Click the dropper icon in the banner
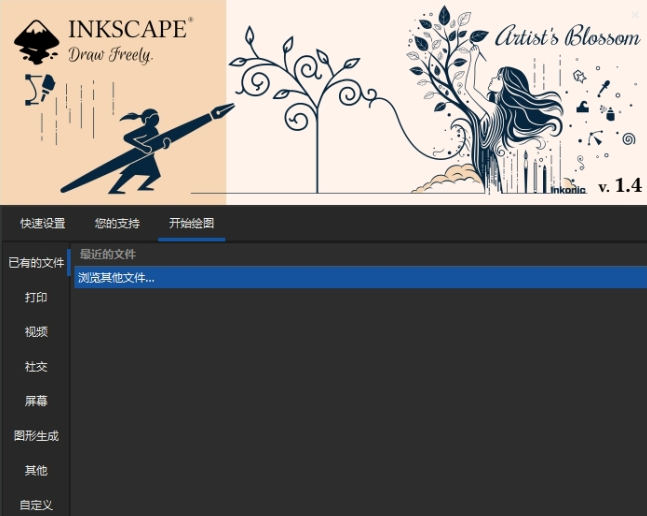The width and height of the screenshot is (647, 516). click(x=603, y=88)
